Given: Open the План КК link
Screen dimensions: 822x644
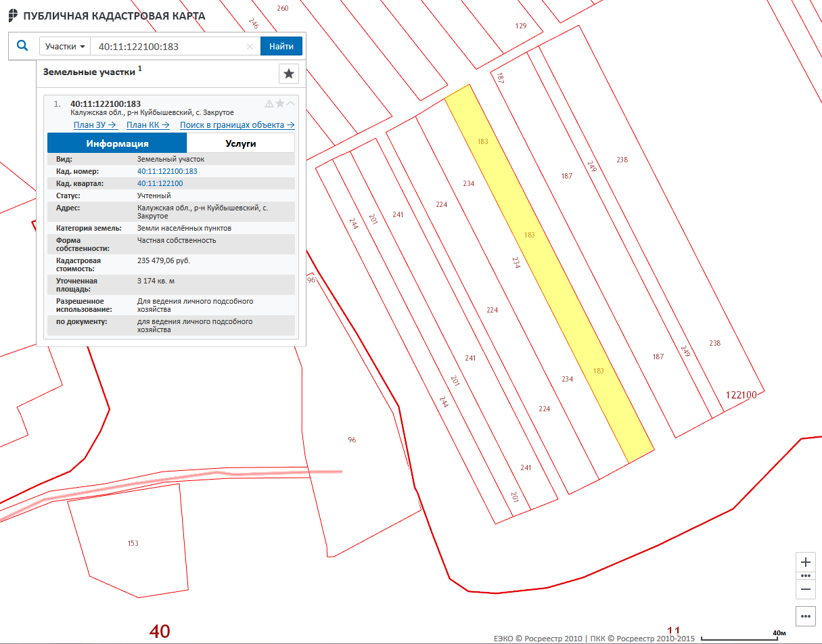Looking at the screenshot, I should (148, 125).
